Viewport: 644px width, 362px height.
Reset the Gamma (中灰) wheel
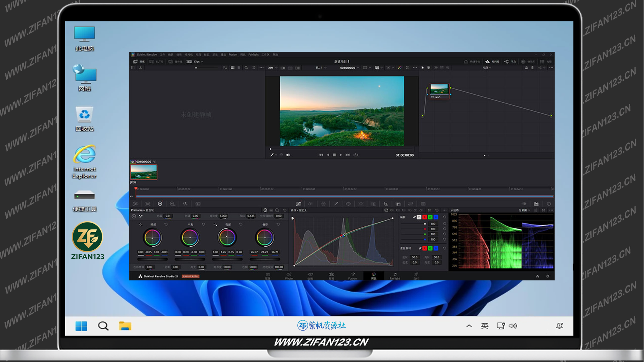[203, 224]
